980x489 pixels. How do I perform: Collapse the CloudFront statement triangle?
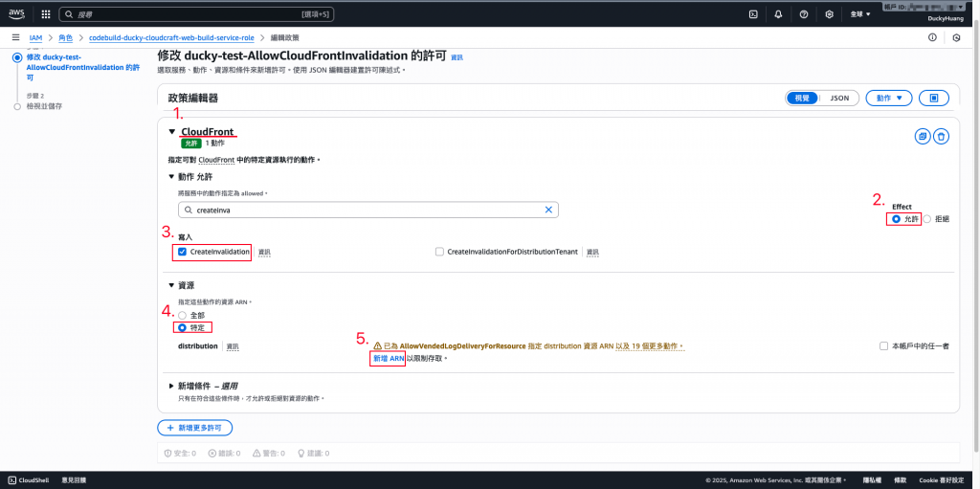tap(172, 132)
